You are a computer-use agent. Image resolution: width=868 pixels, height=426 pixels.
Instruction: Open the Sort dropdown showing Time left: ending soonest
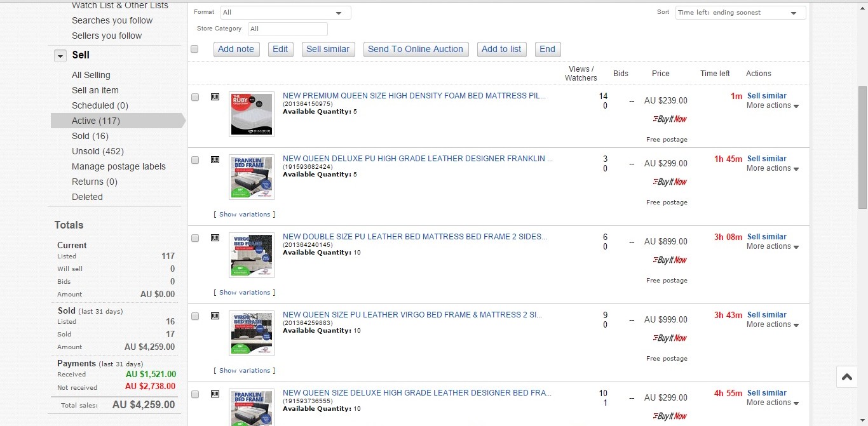point(740,13)
